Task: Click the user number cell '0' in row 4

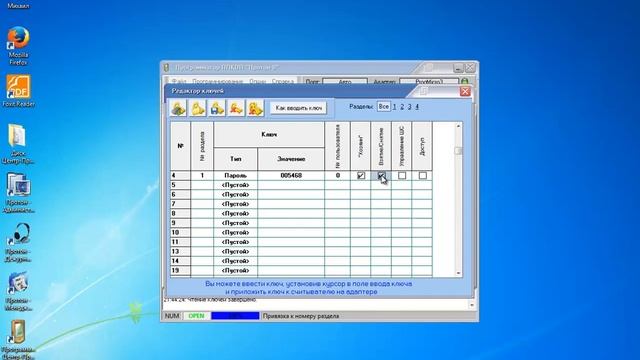Action: [338, 176]
